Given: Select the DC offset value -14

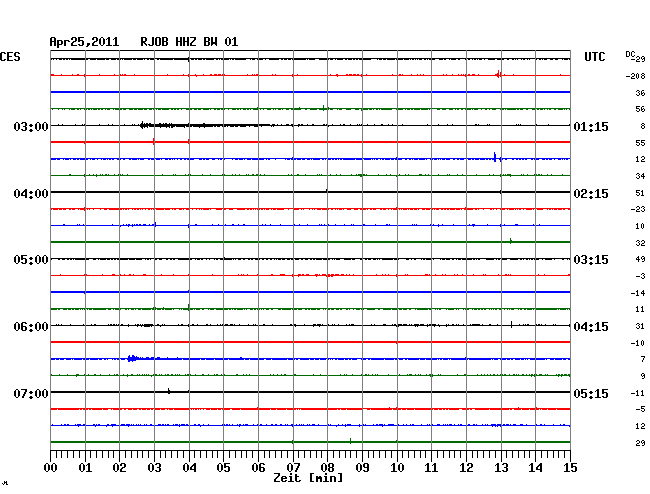Looking at the screenshot, I should point(638,293).
